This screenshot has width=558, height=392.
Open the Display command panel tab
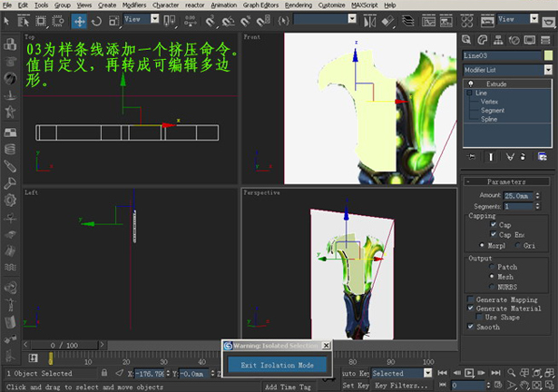(x=530, y=38)
